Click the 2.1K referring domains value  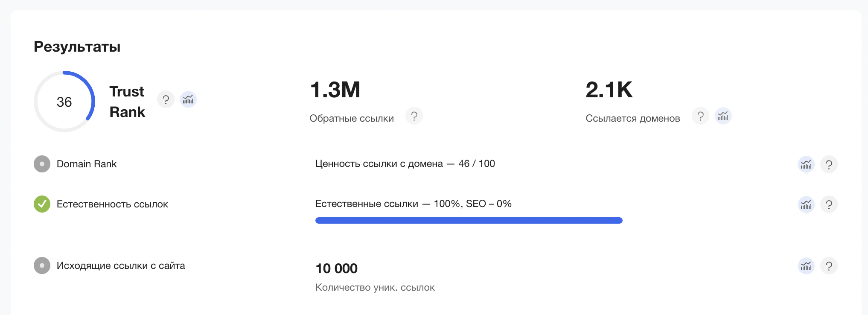coord(609,90)
